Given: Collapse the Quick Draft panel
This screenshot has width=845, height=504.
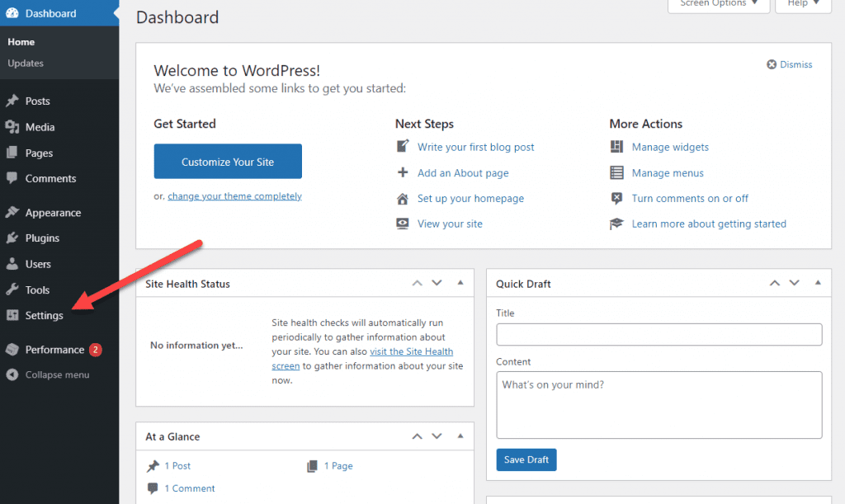Looking at the screenshot, I should point(818,283).
